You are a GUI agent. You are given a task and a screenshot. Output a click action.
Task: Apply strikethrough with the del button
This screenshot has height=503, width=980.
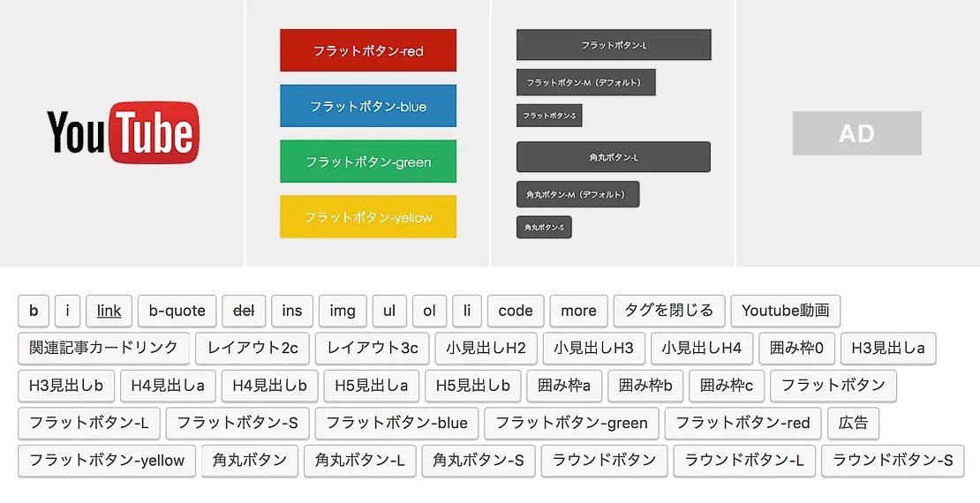click(243, 311)
